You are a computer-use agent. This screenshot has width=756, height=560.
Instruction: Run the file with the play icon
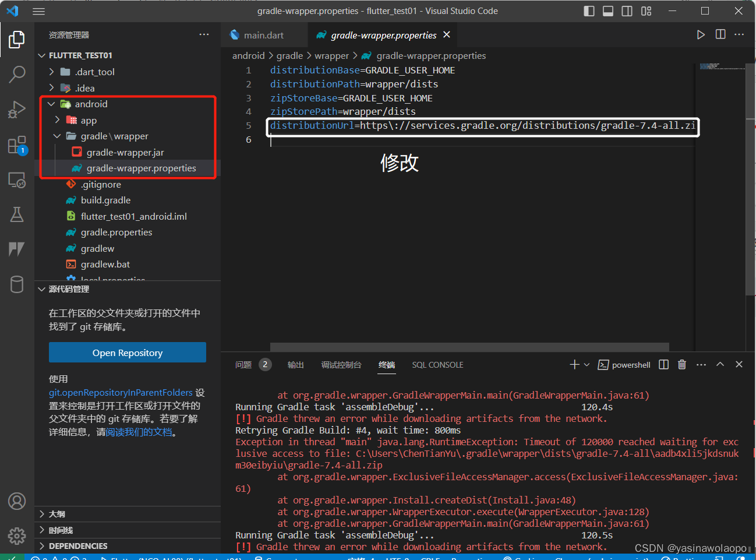pyautogui.click(x=701, y=35)
